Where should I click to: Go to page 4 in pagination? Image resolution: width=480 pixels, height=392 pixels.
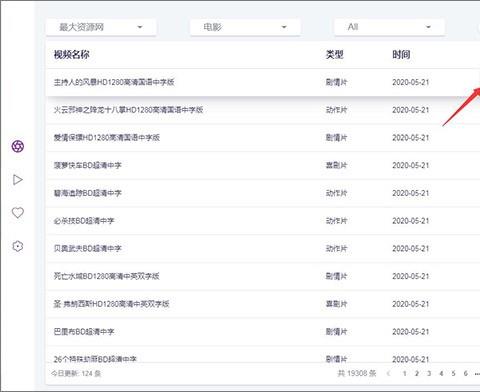pos(441,373)
